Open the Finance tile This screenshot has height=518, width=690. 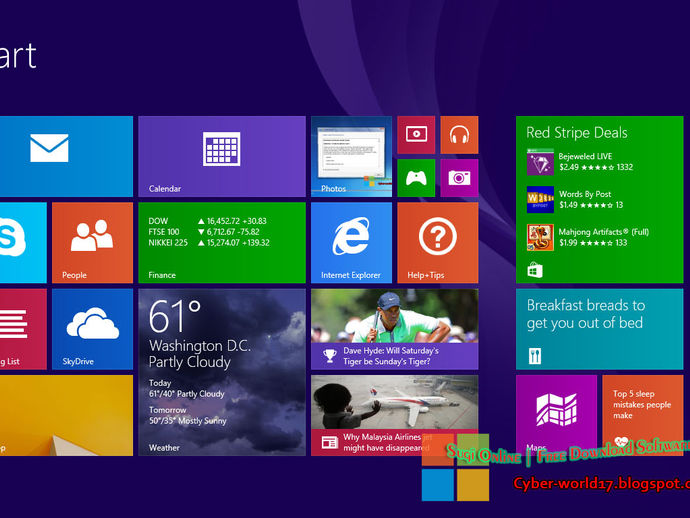tap(222, 242)
